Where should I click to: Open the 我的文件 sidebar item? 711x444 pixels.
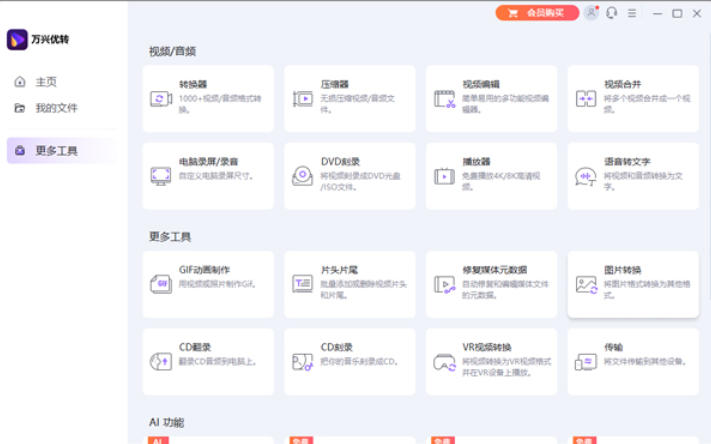coord(63,107)
